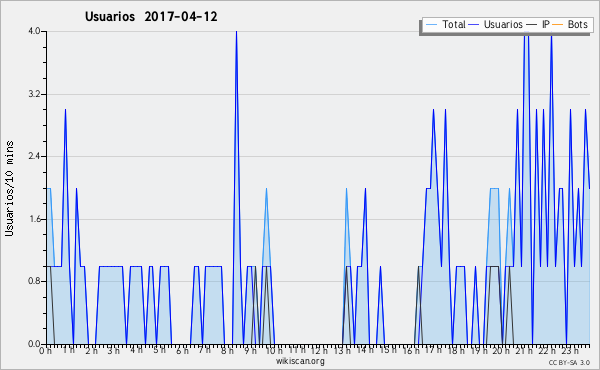The width and height of the screenshot is (600, 370).
Task: Click the '5 h' x-axis label
Action: click(x=159, y=350)
